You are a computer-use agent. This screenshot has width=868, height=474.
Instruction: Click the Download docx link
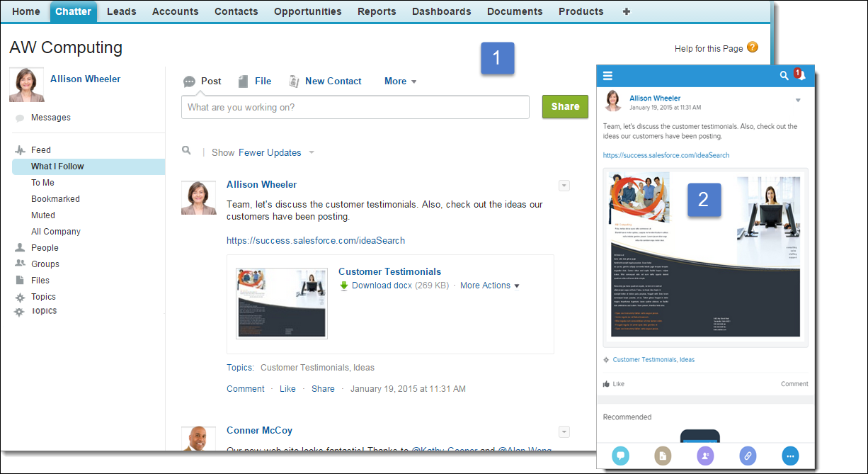pyautogui.click(x=382, y=286)
